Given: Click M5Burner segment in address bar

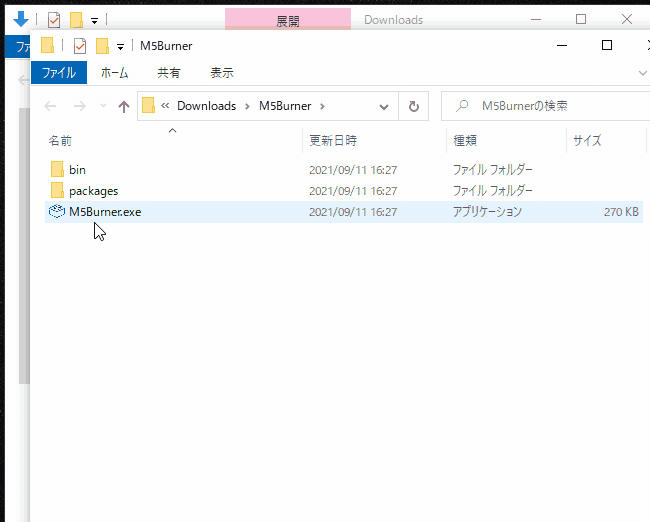Looking at the screenshot, I should click(x=285, y=106).
